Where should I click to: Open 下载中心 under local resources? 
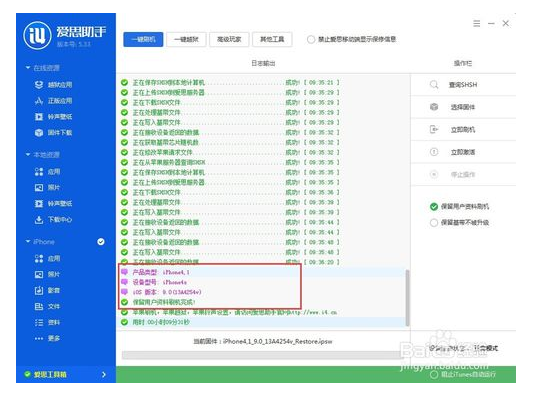[x=53, y=219]
